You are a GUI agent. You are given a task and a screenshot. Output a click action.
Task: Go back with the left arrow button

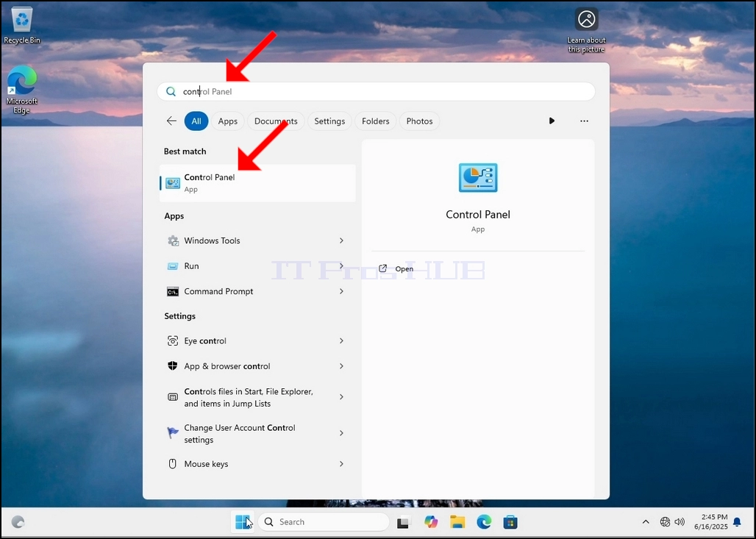click(x=171, y=121)
